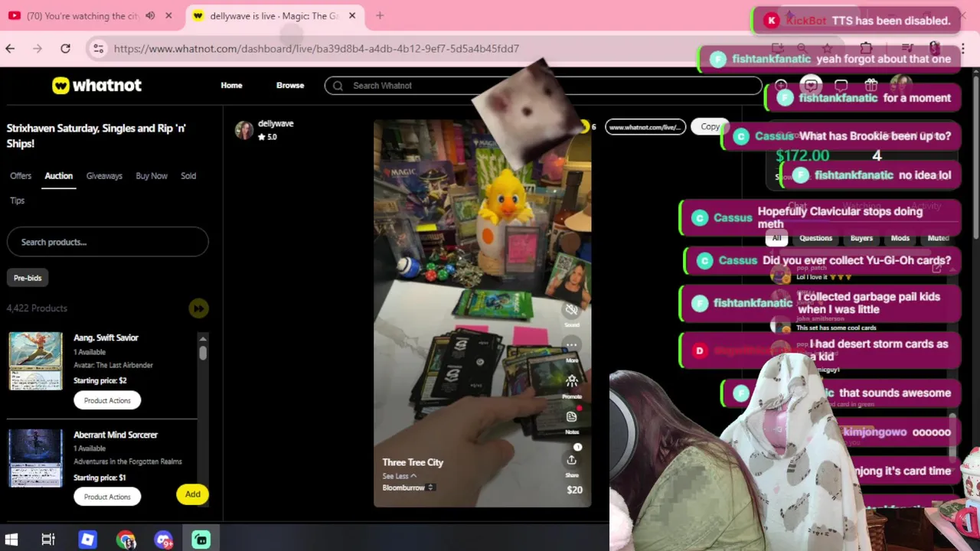Close the dellywave is live browser tab

[353, 15]
